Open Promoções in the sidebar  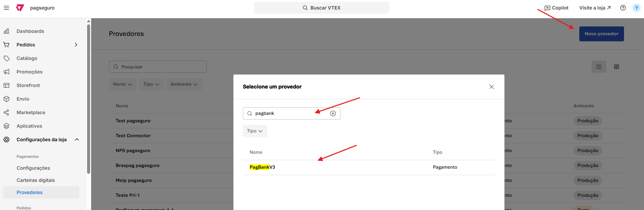pyautogui.click(x=29, y=72)
